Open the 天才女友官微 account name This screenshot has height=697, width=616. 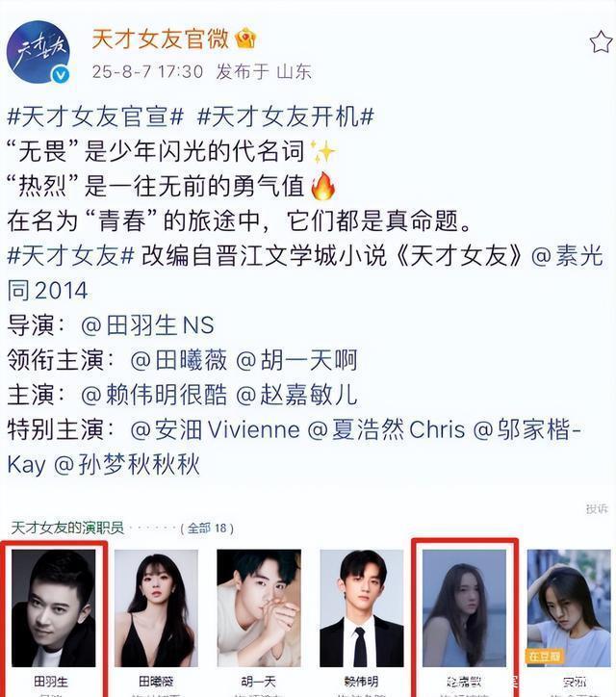pyautogui.click(x=160, y=39)
